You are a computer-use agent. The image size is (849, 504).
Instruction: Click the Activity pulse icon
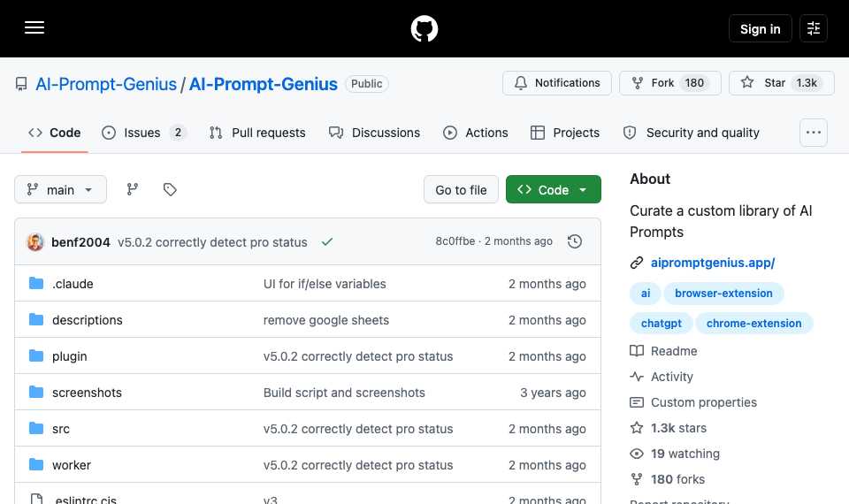tap(637, 377)
